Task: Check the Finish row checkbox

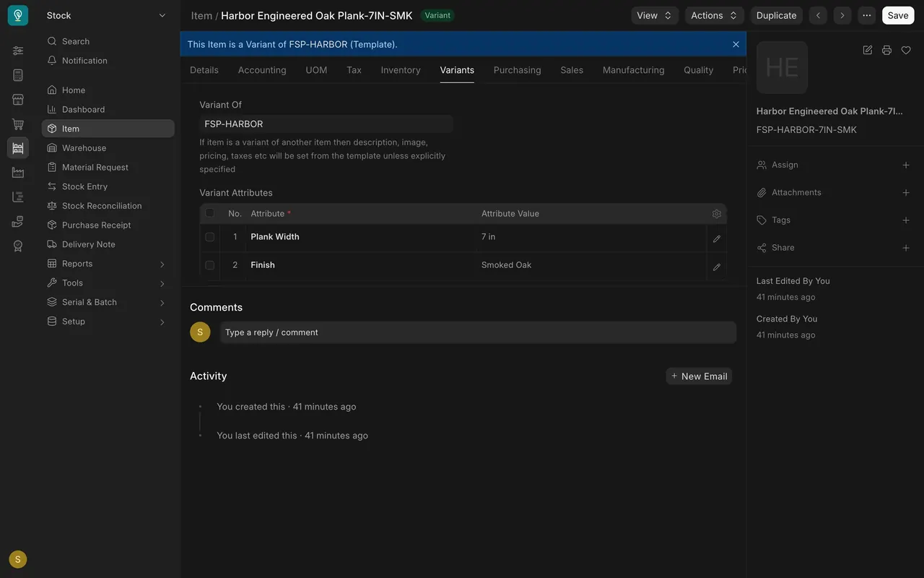Action: [x=210, y=265]
